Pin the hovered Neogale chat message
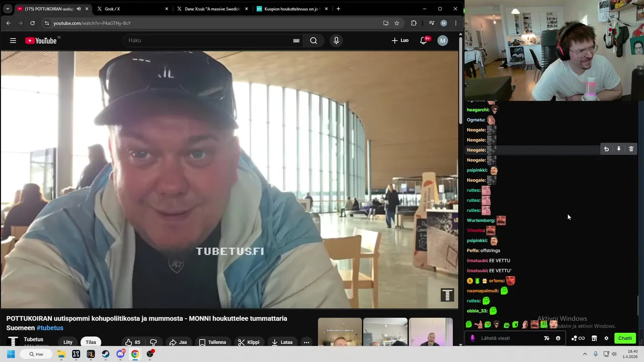The width and height of the screenshot is (644, 362). point(619,149)
